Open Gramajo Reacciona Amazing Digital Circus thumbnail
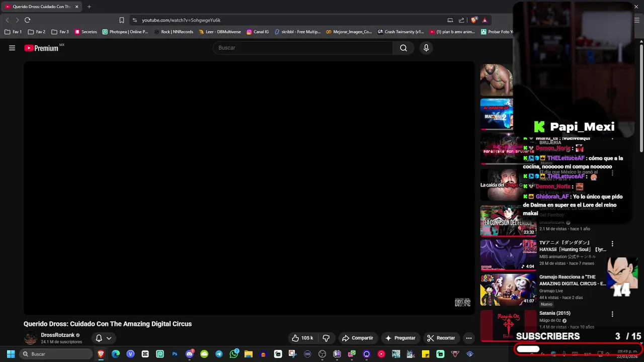The image size is (644, 362). click(x=508, y=290)
